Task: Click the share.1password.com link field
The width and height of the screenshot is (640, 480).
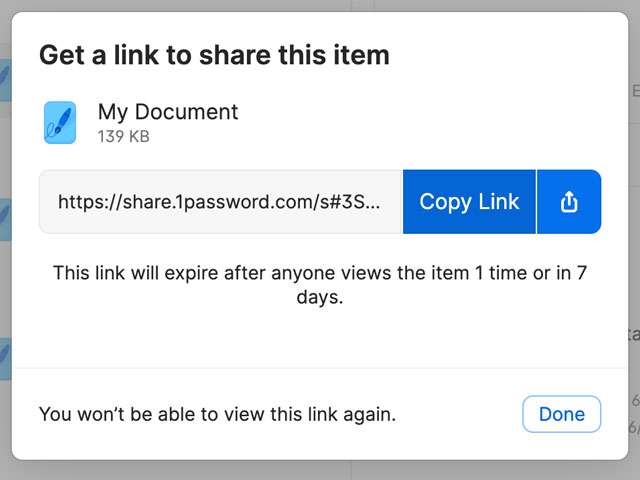Action: click(220, 202)
